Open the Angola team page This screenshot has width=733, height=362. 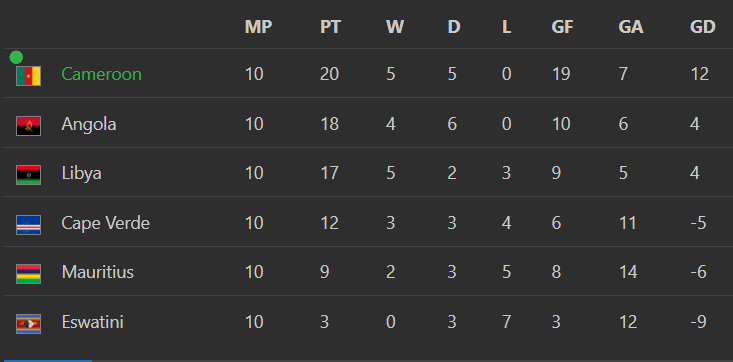coord(89,124)
